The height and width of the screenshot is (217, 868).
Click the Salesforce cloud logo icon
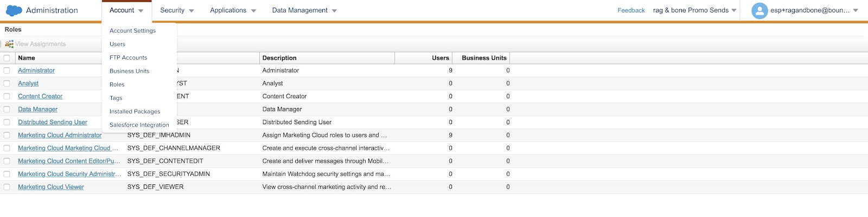14,10
